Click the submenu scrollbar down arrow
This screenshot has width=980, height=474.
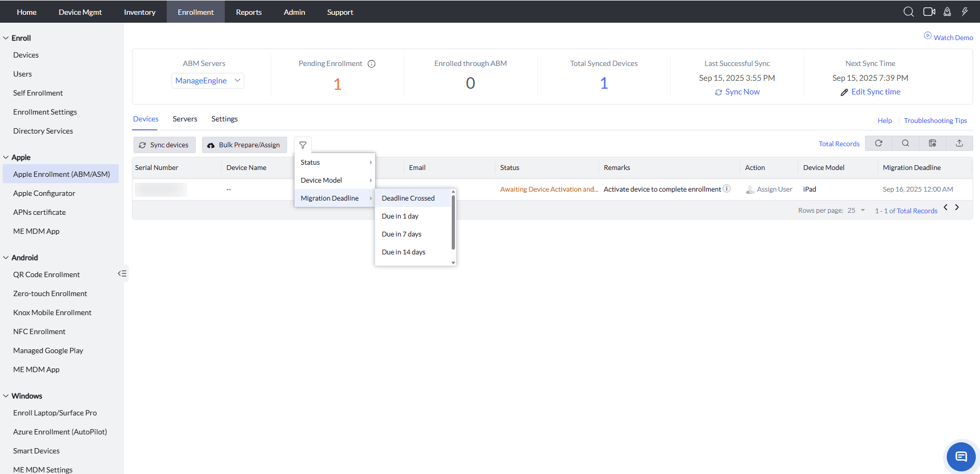click(453, 262)
